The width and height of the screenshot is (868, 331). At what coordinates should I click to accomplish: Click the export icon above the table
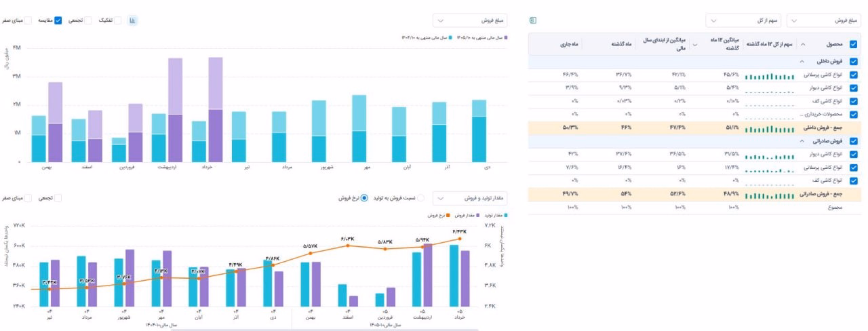(533, 20)
